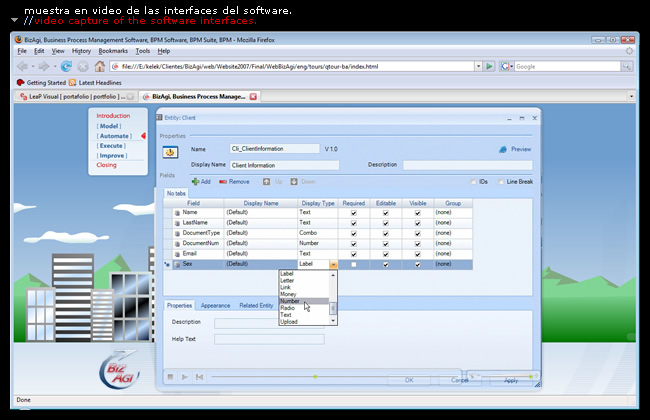Open the Display Type dropdown for Sex

coord(333,264)
